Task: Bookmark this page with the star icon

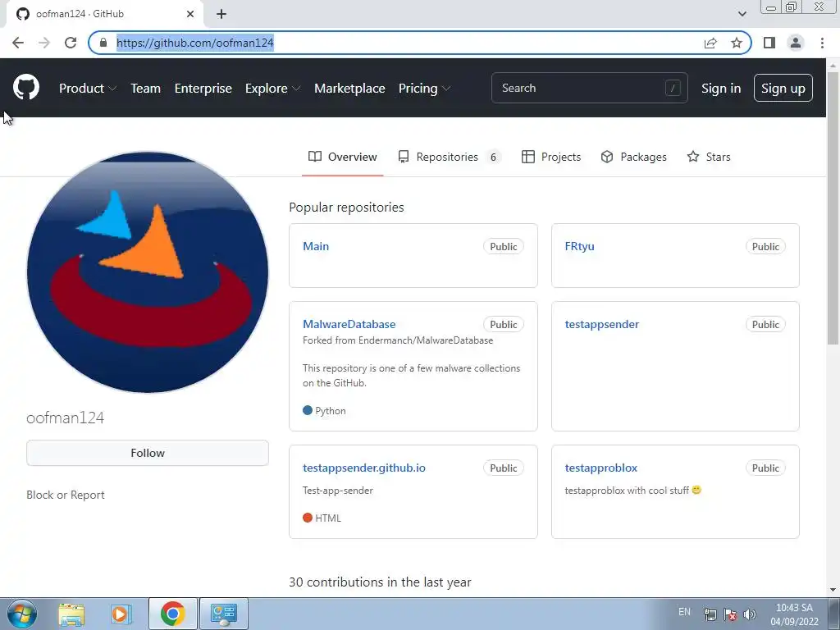Action: (737, 43)
